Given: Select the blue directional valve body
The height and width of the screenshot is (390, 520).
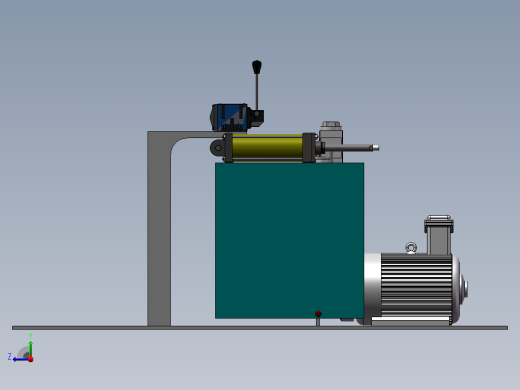Looking at the screenshot, I should [229, 117].
